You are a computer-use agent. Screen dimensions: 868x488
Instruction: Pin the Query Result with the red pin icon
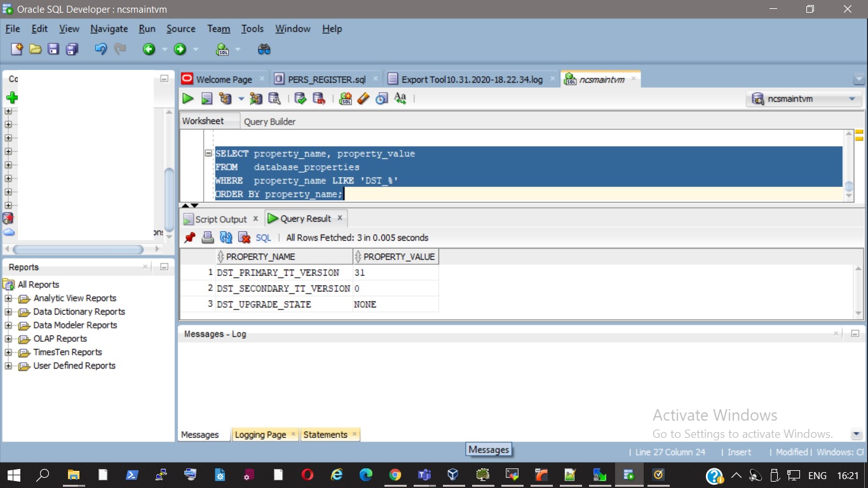point(189,238)
